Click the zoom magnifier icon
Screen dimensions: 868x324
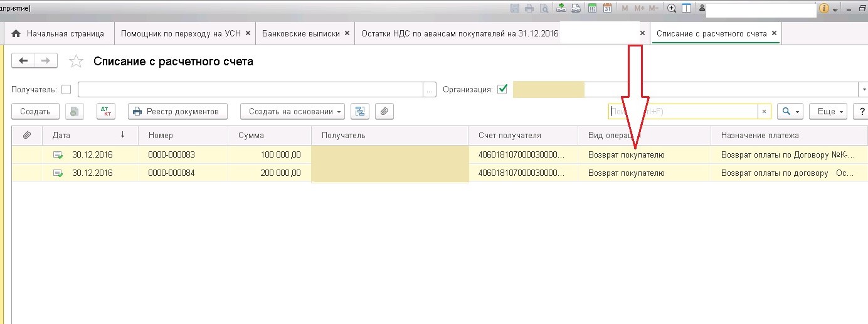pyautogui.click(x=672, y=8)
